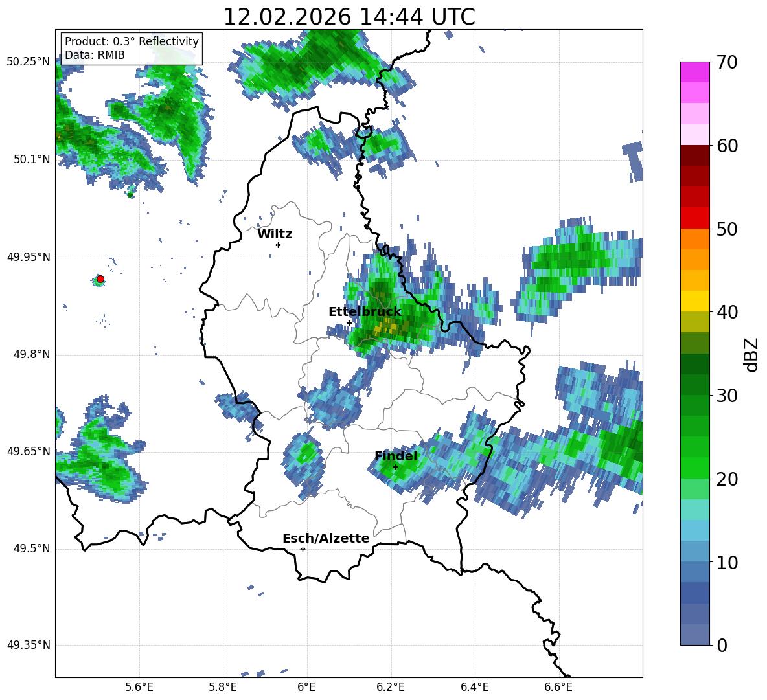Click the Findel station cross marker
Screen dimensions: 767x700
(x=395, y=467)
